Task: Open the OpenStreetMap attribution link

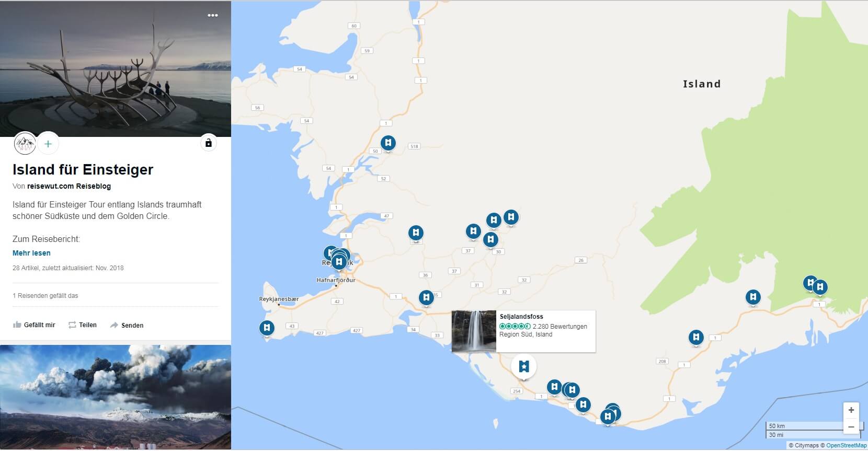Action: click(846, 446)
